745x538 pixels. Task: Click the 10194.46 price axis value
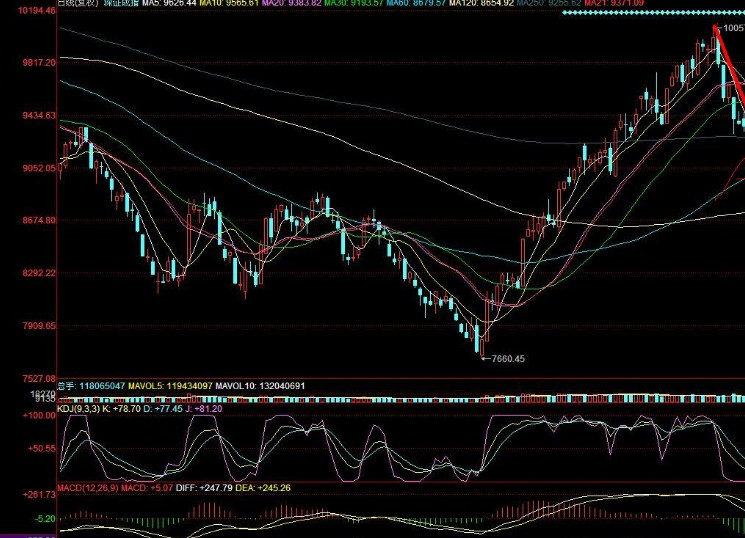[37, 10]
